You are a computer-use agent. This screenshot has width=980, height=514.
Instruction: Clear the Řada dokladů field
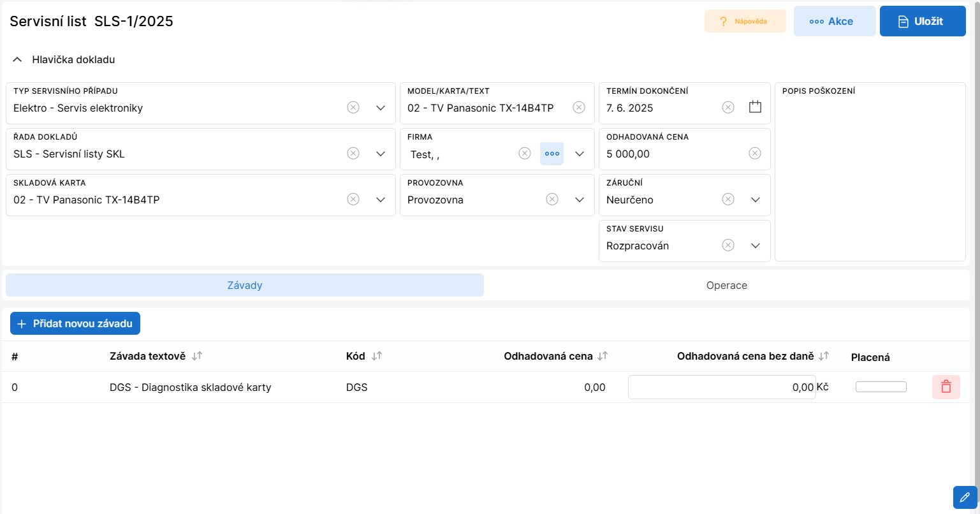pyautogui.click(x=353, y=153)
